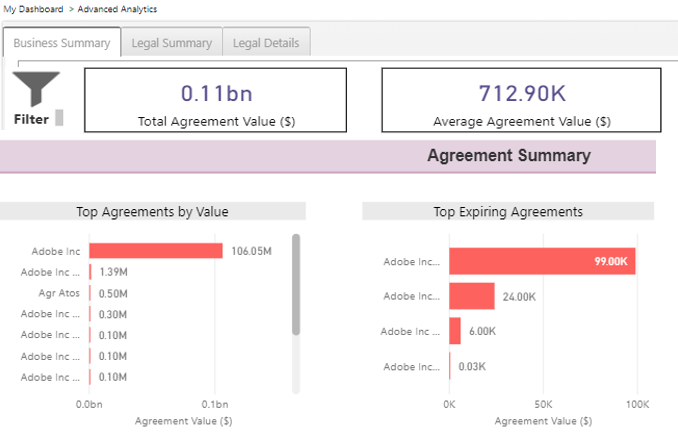Switch to the Business Summary tab
678x432 pixels.
(62, 43)
